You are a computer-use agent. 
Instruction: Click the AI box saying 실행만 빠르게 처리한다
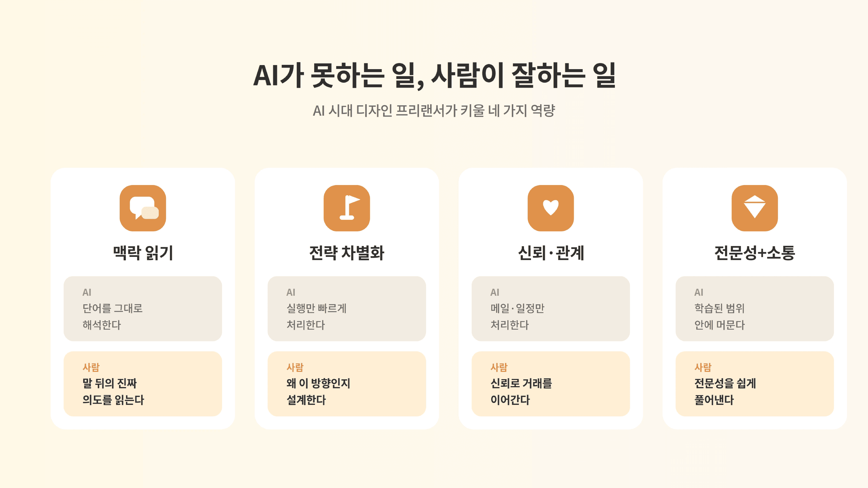coord(347,308)
